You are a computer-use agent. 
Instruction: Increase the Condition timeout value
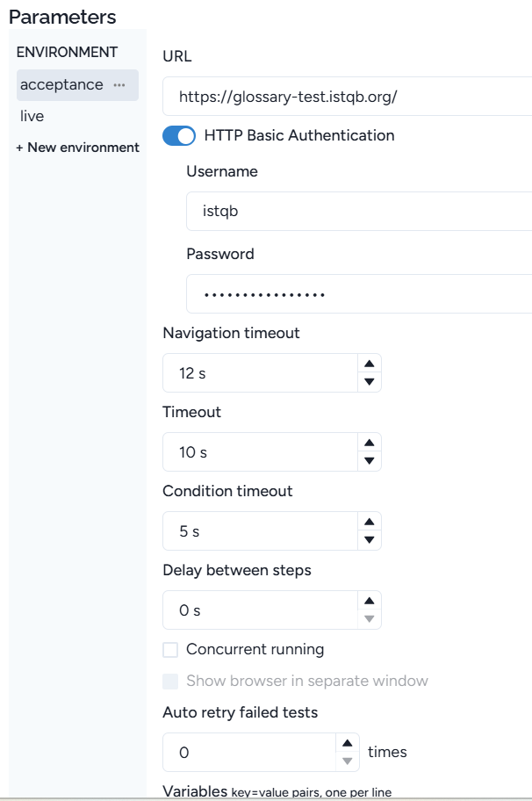pyautogui.click(x=370, y=522)
